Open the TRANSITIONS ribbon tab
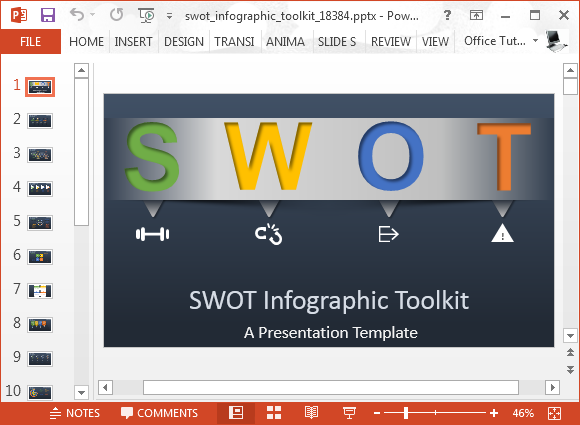580x425 pixels. click(x=234, y=41)
